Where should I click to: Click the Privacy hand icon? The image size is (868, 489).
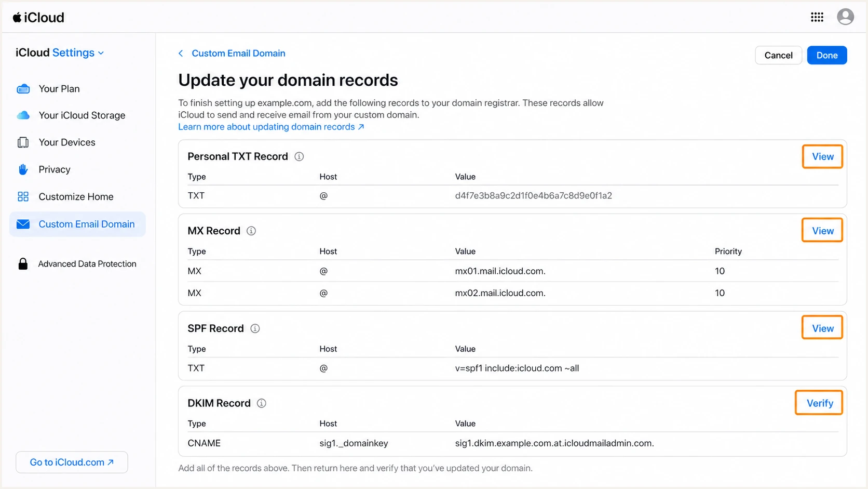pos(23,169)
